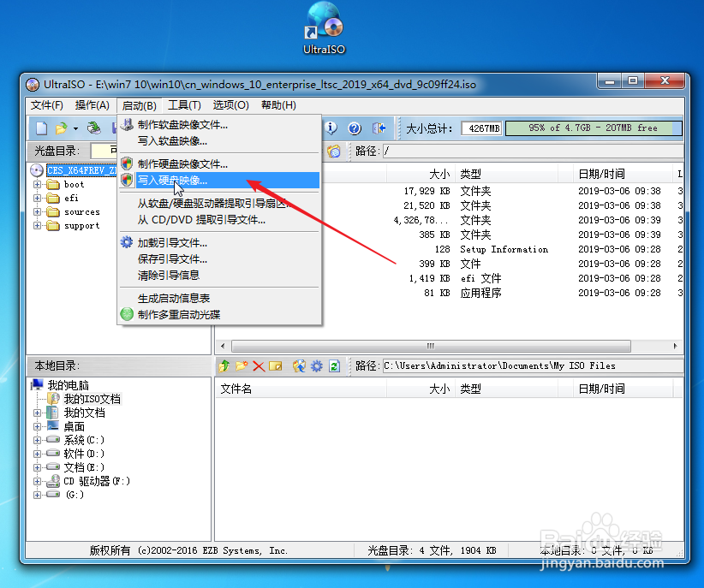The width and height of the screenshot is (704, 588).
Task: Click the 我的文档 icon in the local tree
Action: (x=53, y=413)
